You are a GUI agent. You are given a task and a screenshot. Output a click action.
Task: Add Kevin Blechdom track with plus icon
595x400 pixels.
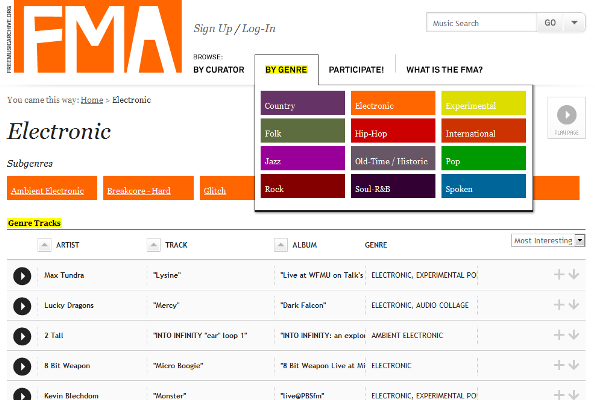click(559, 395)
